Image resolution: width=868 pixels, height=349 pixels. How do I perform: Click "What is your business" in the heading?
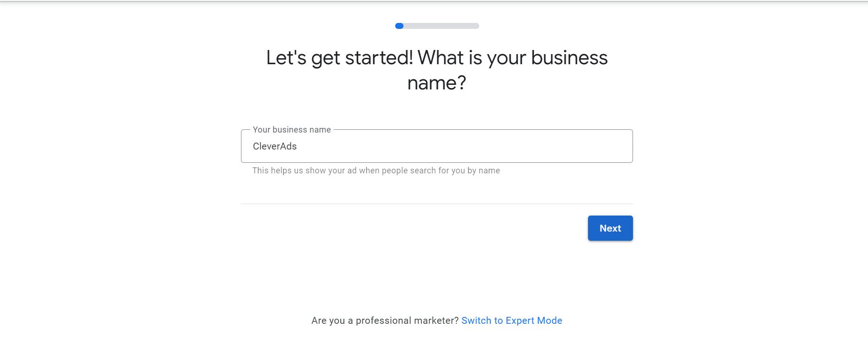tap(512, 58)
